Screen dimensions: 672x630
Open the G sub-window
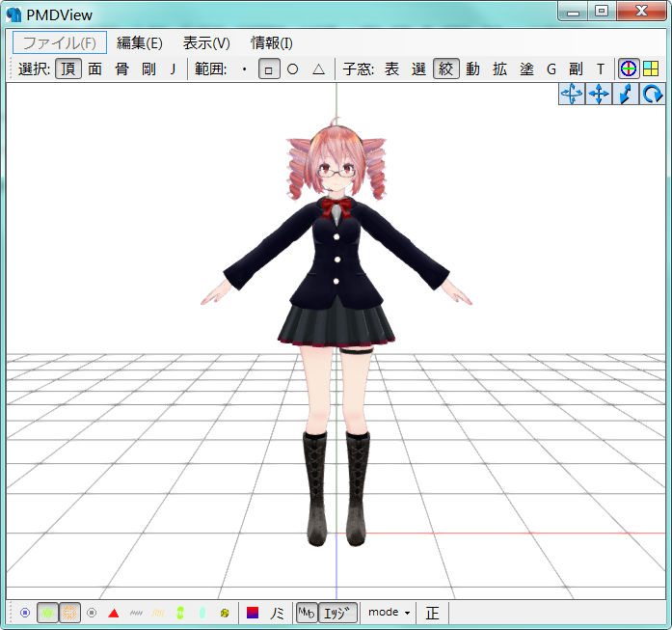[551, 69]
